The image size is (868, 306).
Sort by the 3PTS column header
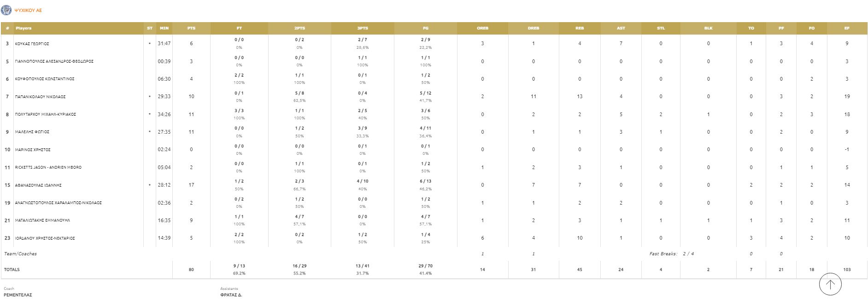[363, 28]
